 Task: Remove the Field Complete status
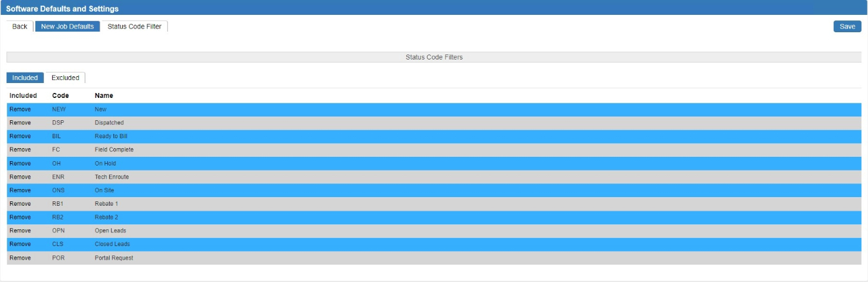[x=20, y=150]
